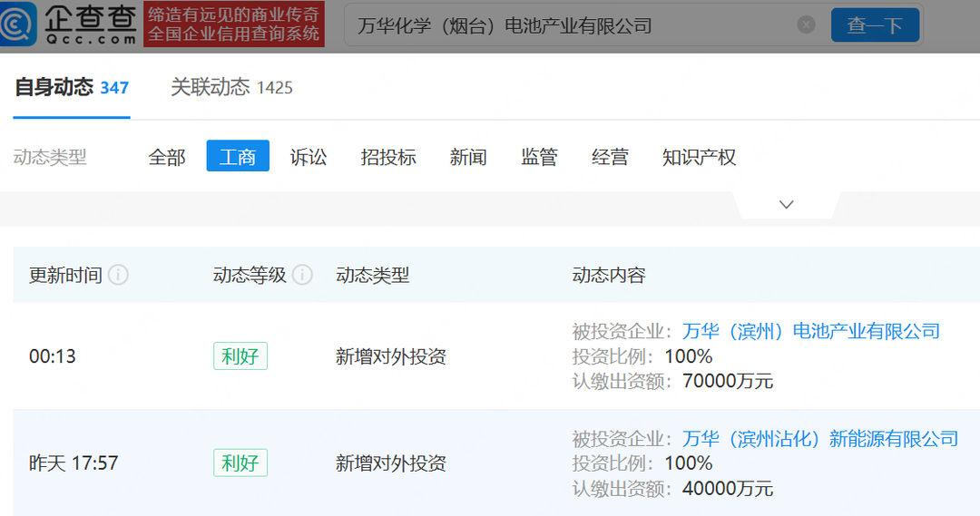Click the 动态内容 column header
This screenshot has height=516, width=980.
point(609,275)
